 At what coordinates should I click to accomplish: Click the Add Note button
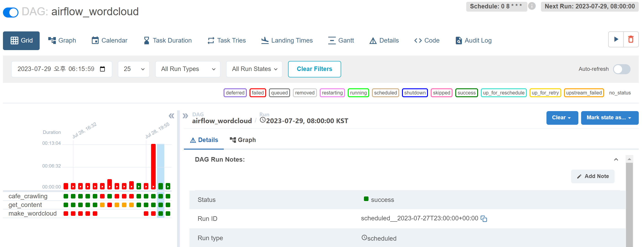tap(592, 176)
